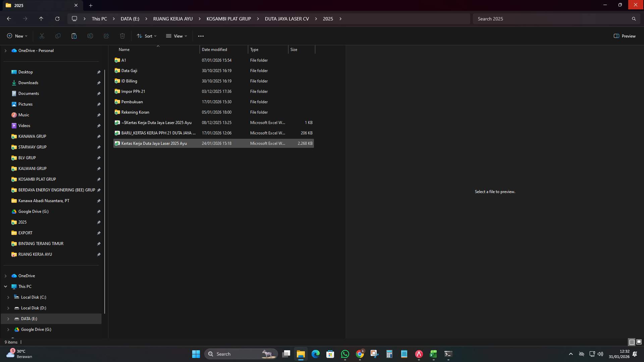The width and height of the screenshot is (644, 362).
Task: Click the Delete icon in the toolbar
Action: [x=122, y=36]
